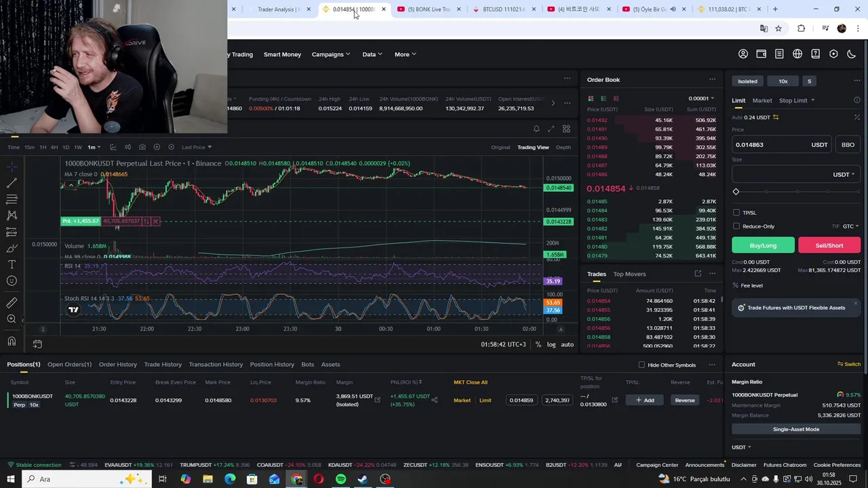Change candlestick chart style icon
Viewport: 868px width, 488px height.
tap(127, 147)
